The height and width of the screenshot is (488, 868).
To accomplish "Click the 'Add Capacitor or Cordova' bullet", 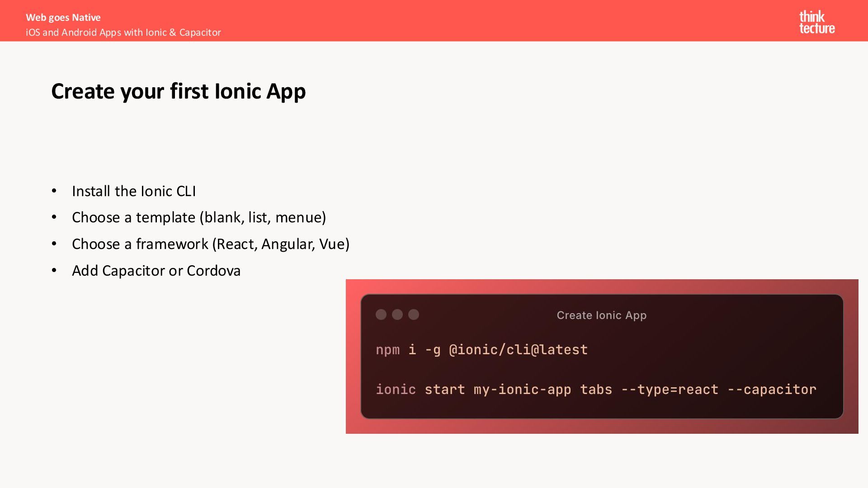I will tap(156, 271).
